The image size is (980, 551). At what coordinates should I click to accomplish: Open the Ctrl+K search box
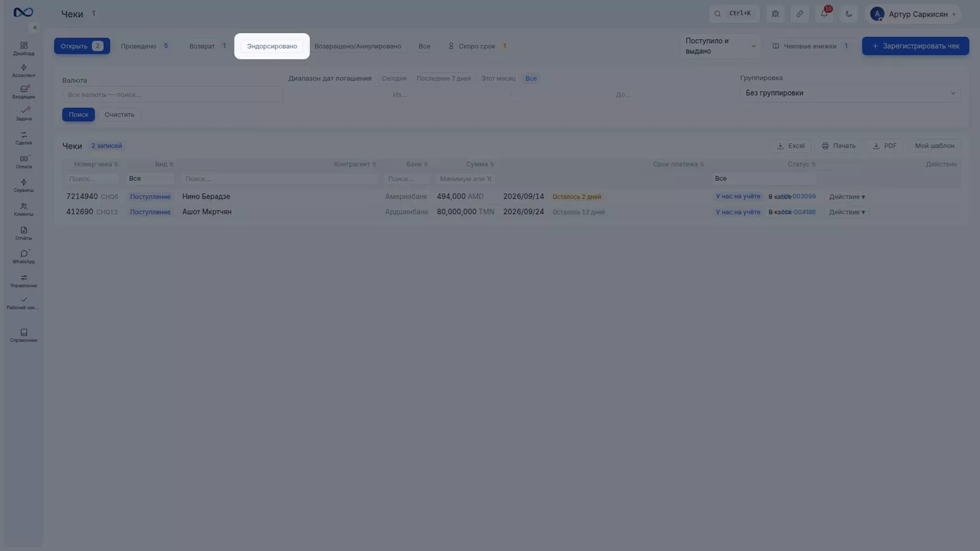coord(734,13)
